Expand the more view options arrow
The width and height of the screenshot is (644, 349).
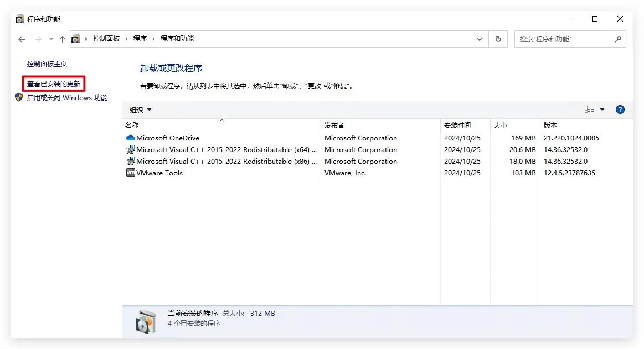pyautogui.click(x=602, y=110)
